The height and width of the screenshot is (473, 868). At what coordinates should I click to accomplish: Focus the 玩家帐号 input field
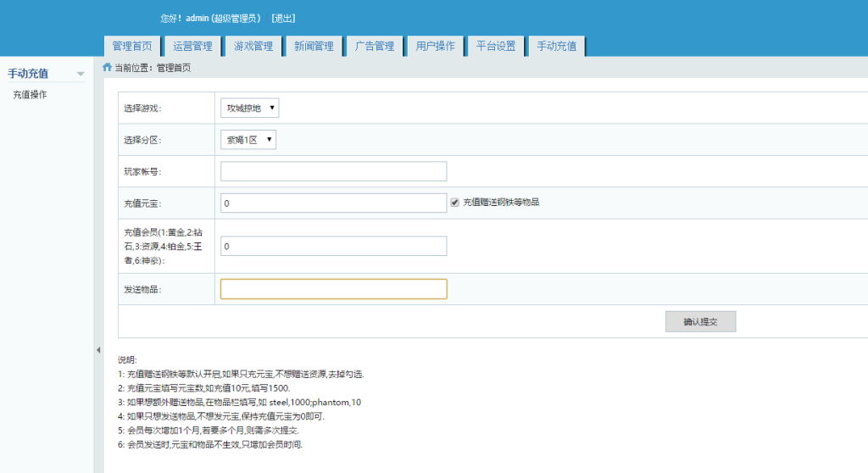coord(333,171)
